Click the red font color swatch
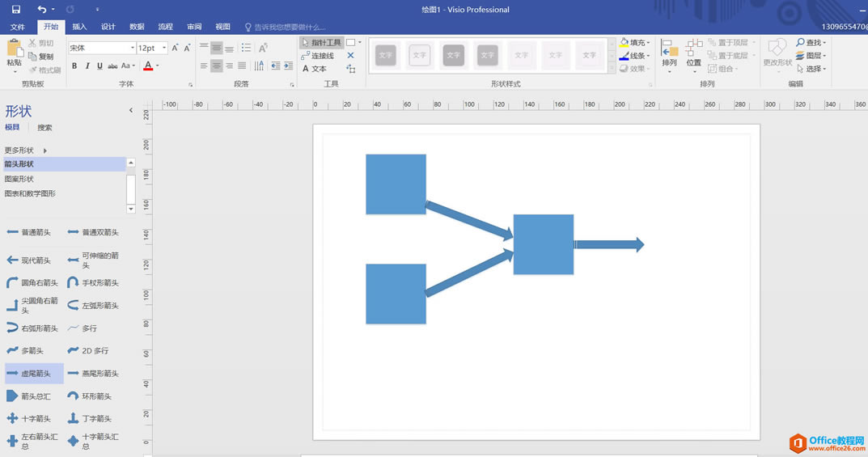 pyautogui.click(x=148, y=66)
